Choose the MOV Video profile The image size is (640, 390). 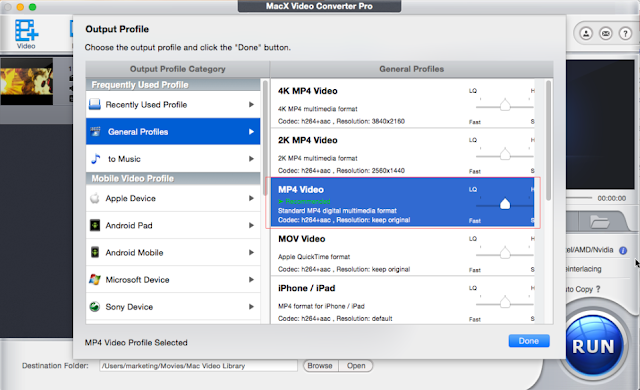pos(402,252)
